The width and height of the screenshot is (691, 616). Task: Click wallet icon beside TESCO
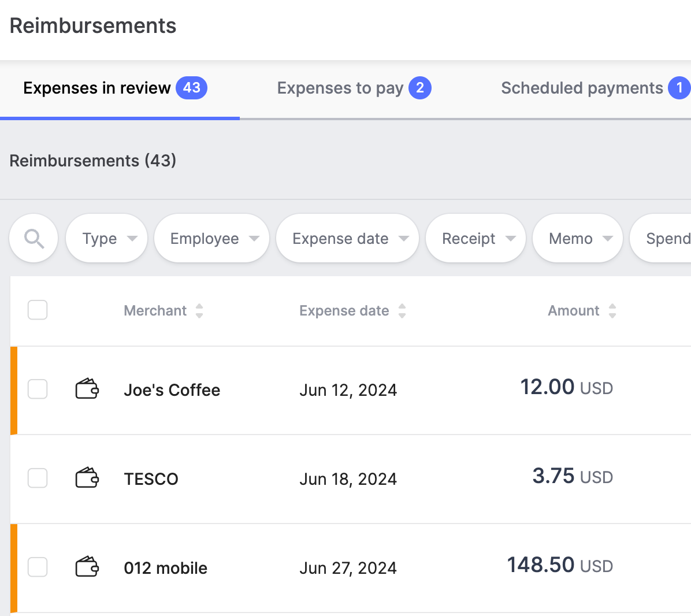pyautogui.click(x=87, y=478)
